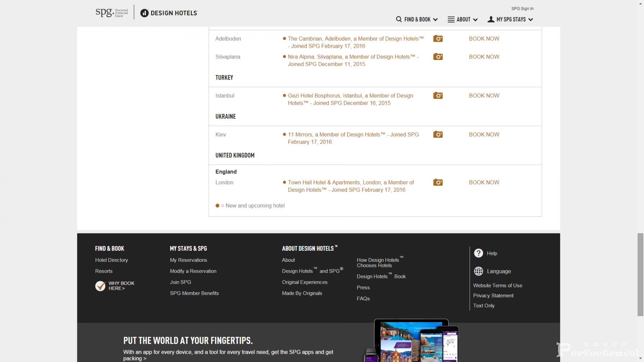This screenshot has height=362, width=644.
Task: Open 11 Mirrors hotel link
Action: pyautogui.click(x=353, y=138)
